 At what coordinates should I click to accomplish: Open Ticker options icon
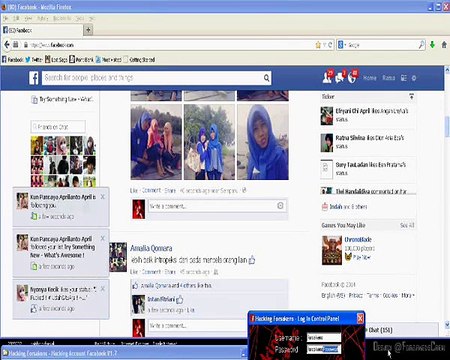(411, 96)
